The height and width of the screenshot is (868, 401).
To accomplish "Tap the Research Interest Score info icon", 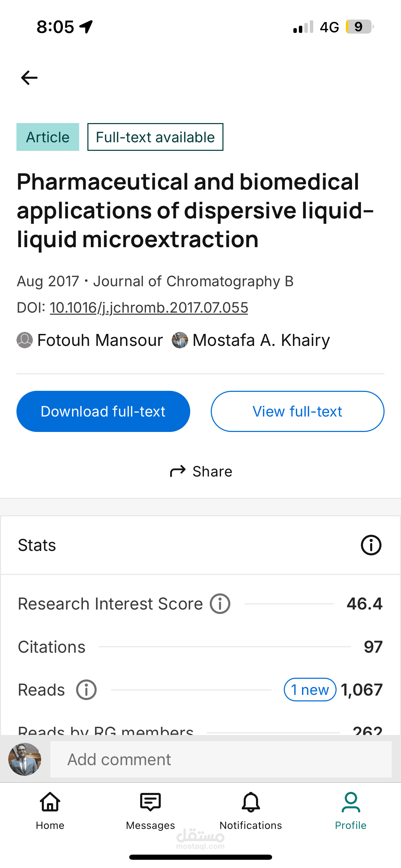I will tap(220, 604).
